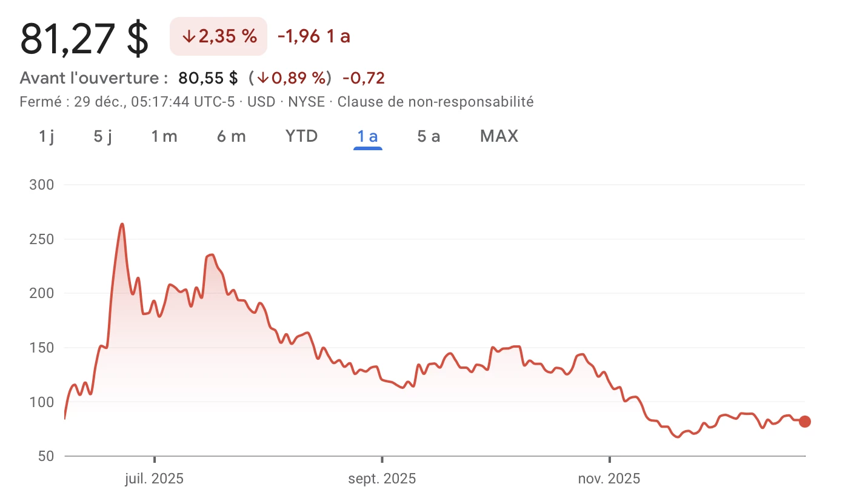Click the 300 value on the price axis
This screenshot has width=851, height=504.
[41, 185]
